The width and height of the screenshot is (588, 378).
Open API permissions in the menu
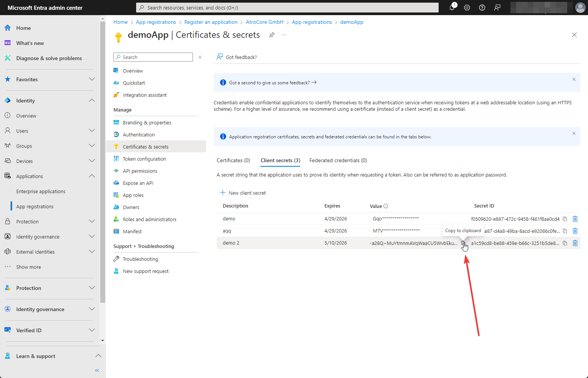[140, 171]
